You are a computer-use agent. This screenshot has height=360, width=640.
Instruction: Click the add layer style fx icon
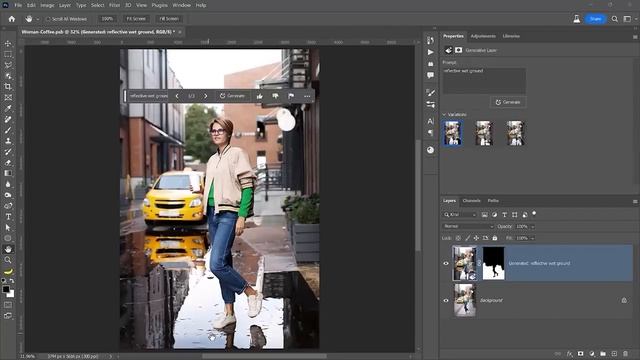coord(569,354)
